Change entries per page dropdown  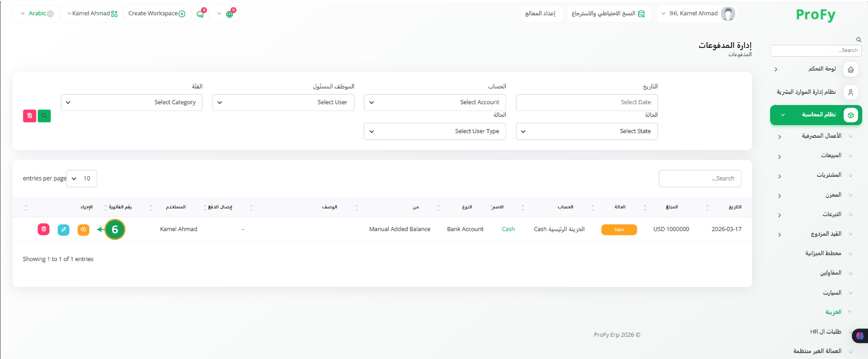point(82,178)
